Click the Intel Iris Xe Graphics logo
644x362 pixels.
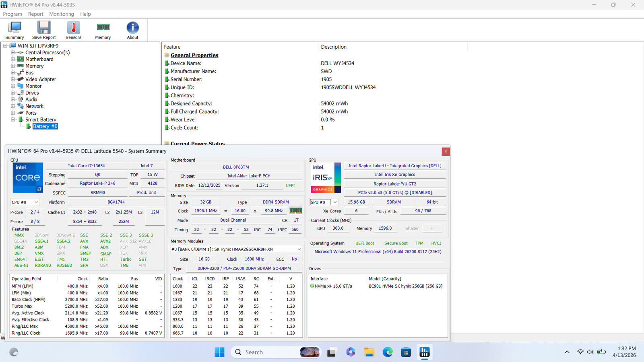coord(326,177)
